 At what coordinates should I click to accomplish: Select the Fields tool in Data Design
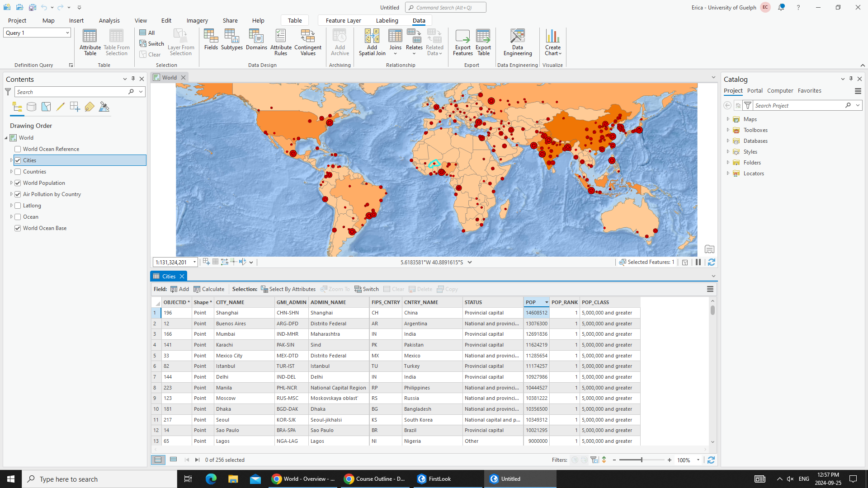tap(211, 42)
